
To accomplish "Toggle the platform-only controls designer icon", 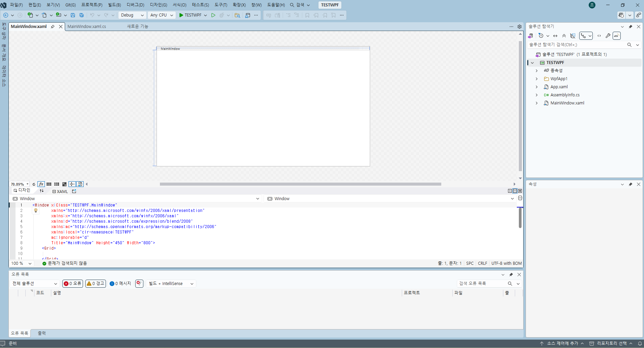I will (80, 184).
